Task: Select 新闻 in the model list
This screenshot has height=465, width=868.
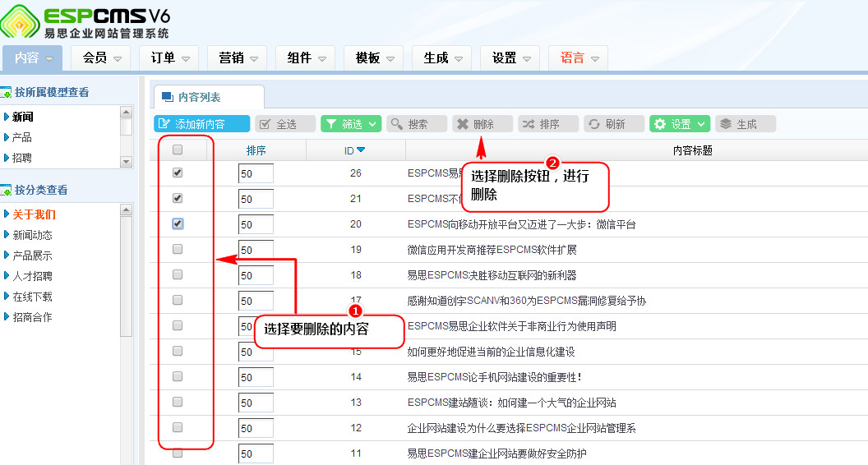Action: (x=23, y=117)
